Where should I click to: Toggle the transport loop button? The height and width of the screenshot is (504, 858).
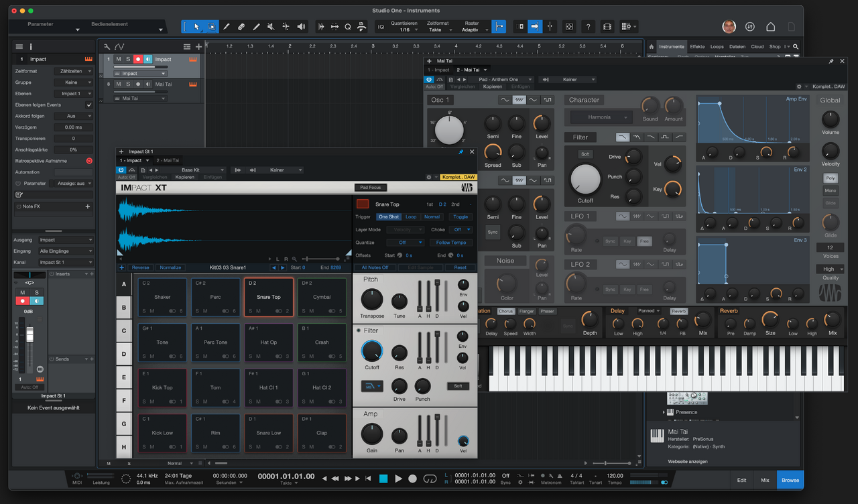click(431, 479)
